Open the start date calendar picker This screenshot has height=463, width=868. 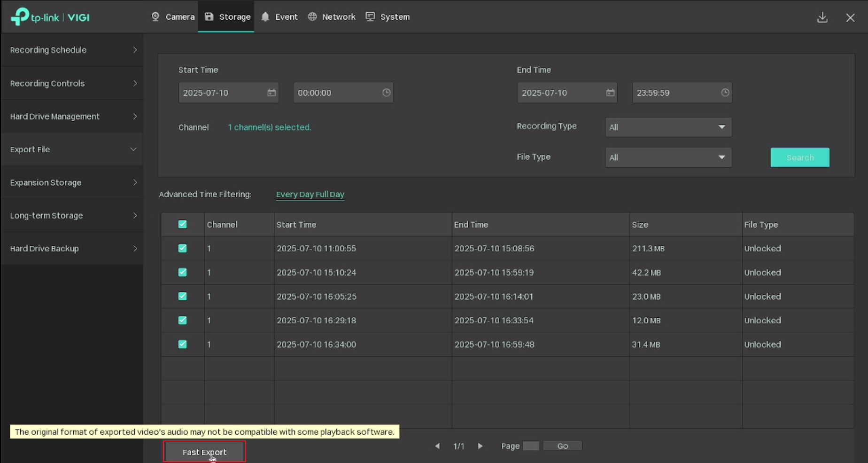point(271,93)
